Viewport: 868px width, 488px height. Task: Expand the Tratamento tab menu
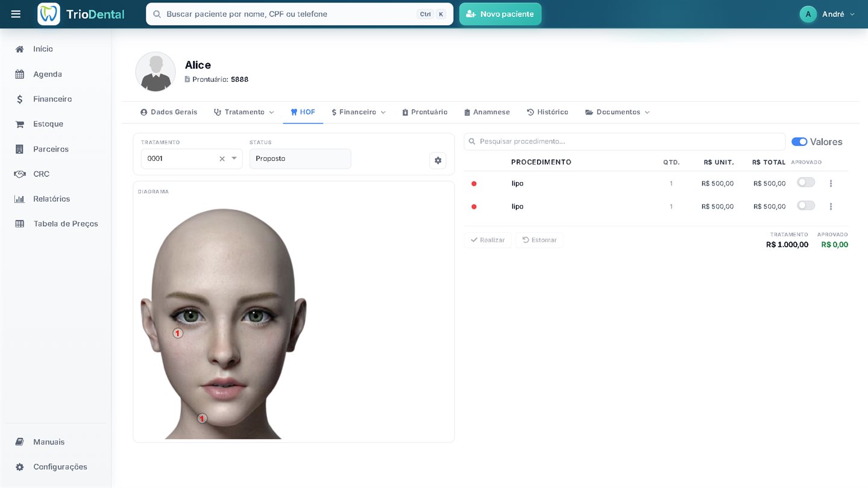tap(244, 112)
